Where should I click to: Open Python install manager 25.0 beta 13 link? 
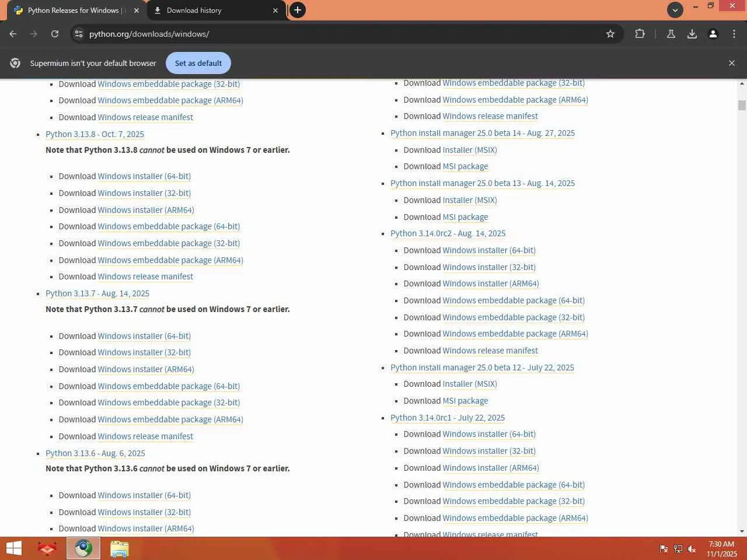(483, 183)
